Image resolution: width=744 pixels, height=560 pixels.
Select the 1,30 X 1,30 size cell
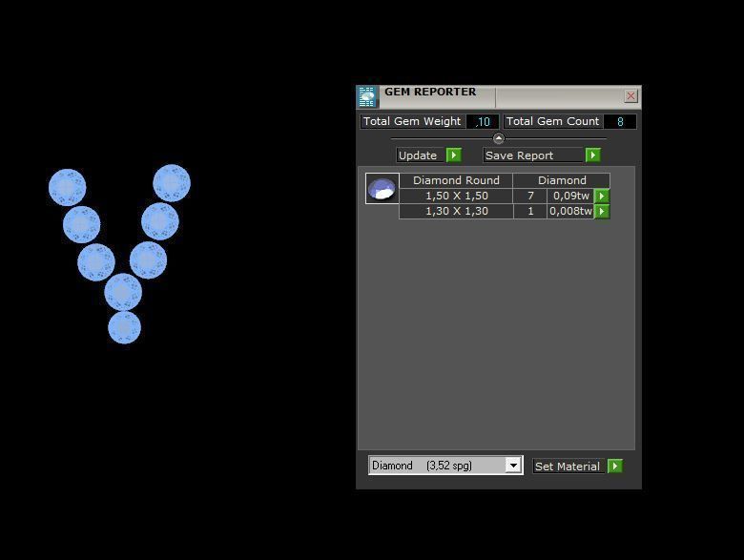pos(457,211)
